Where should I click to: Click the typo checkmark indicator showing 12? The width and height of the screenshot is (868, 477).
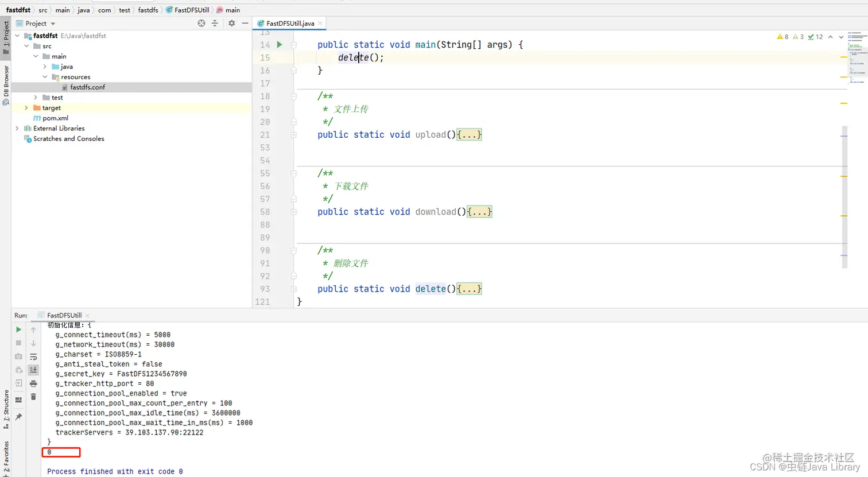click(815, 37)
